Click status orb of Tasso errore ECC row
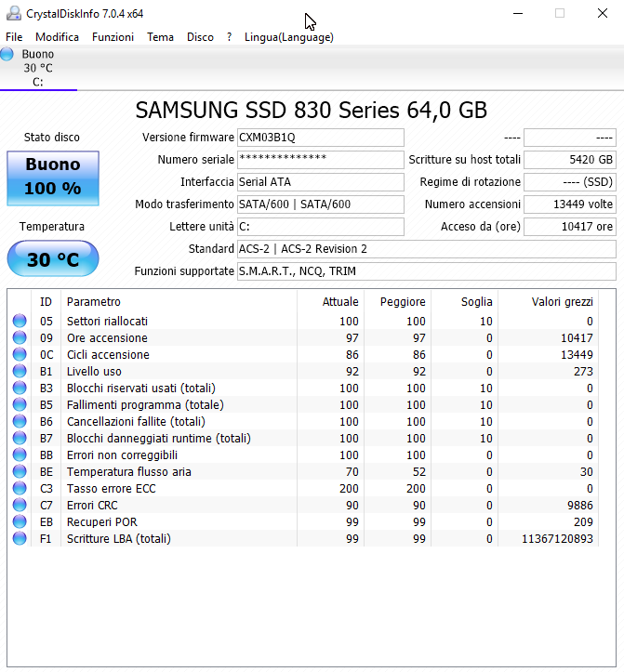 20,488
